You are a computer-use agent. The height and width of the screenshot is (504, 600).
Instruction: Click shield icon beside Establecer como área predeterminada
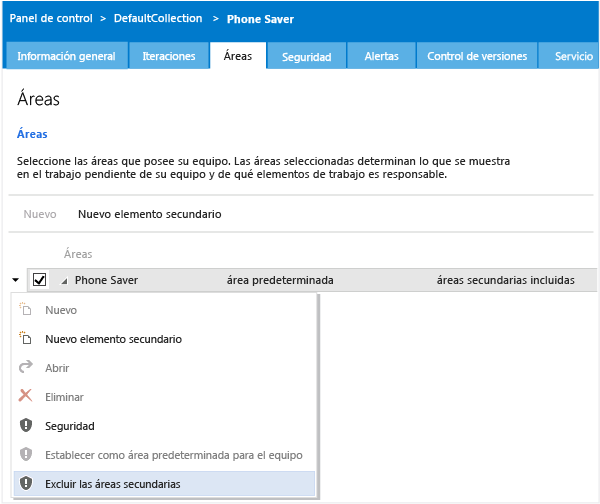point(26,454)
